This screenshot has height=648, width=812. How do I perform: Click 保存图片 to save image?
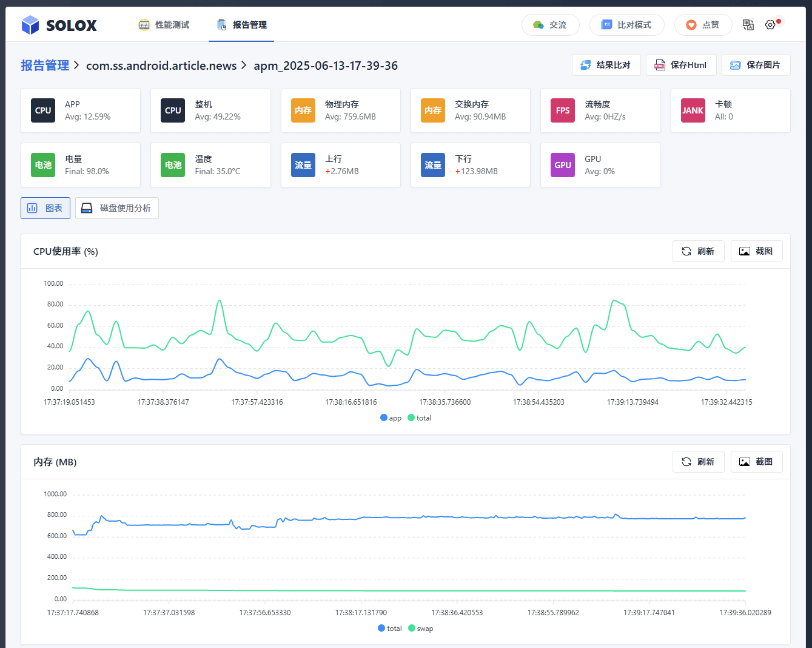click(756, 65)
